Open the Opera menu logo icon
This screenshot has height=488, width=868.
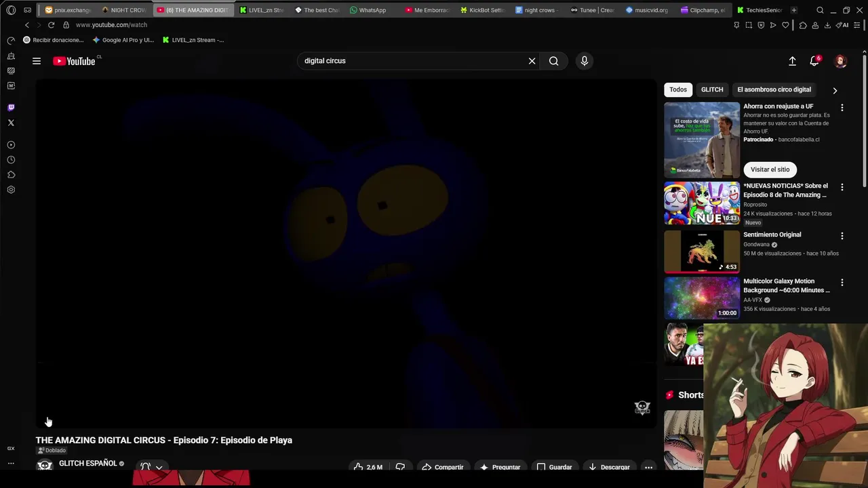tap(11, 10)
